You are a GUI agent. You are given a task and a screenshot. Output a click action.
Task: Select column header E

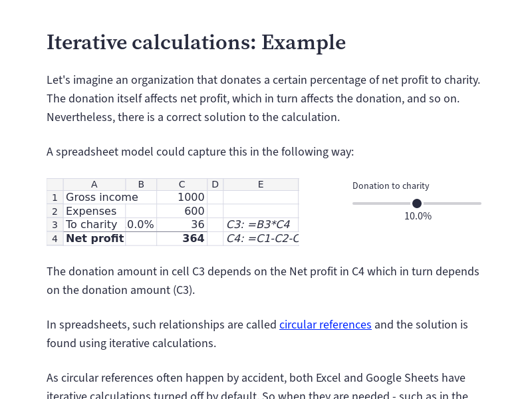(261, 184)
